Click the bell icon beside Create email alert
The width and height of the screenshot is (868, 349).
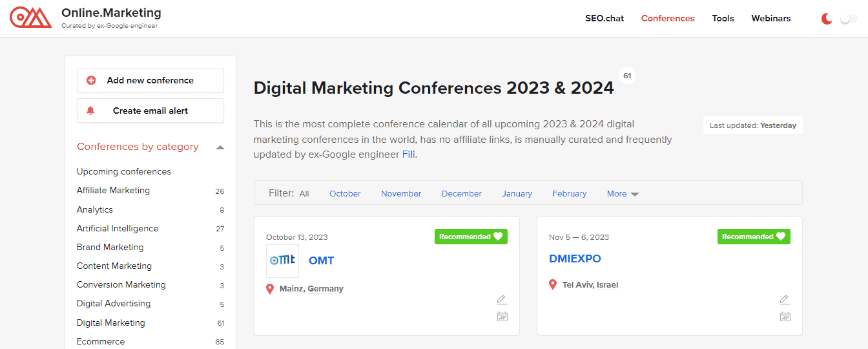(x=90, y=111)
